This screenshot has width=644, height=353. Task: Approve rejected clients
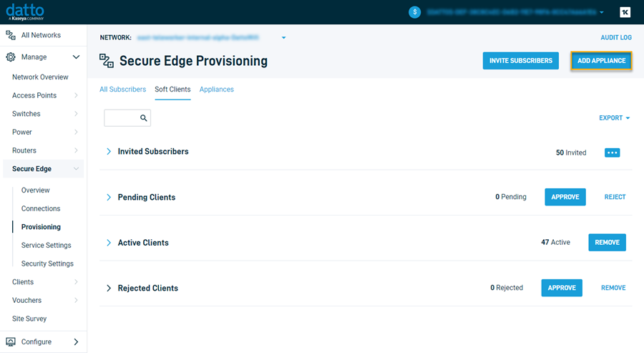click(562, 288)
